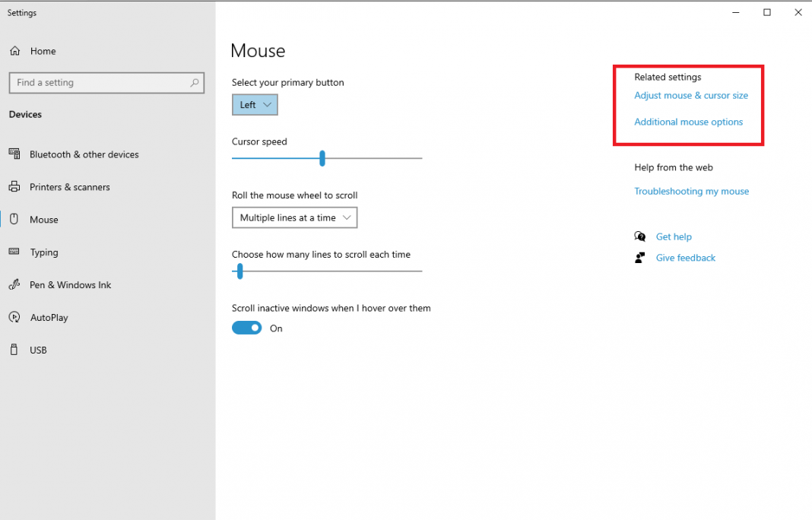Open Additional mouse options

pyautogui.click(x=688, y=122)
